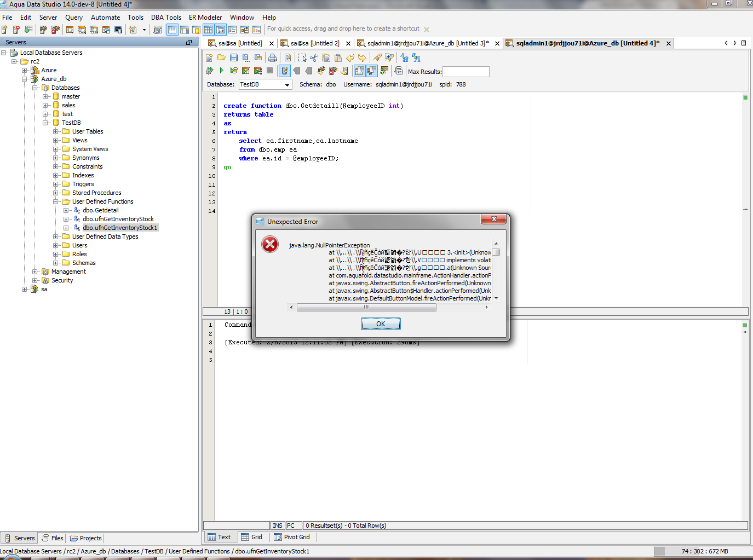
Task: Select the Security node in the tree
Action: point(62,280)
